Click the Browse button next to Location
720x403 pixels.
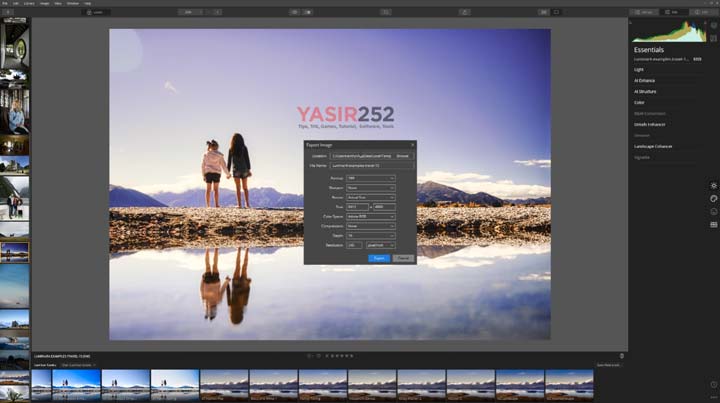click(x=403, y=156)
